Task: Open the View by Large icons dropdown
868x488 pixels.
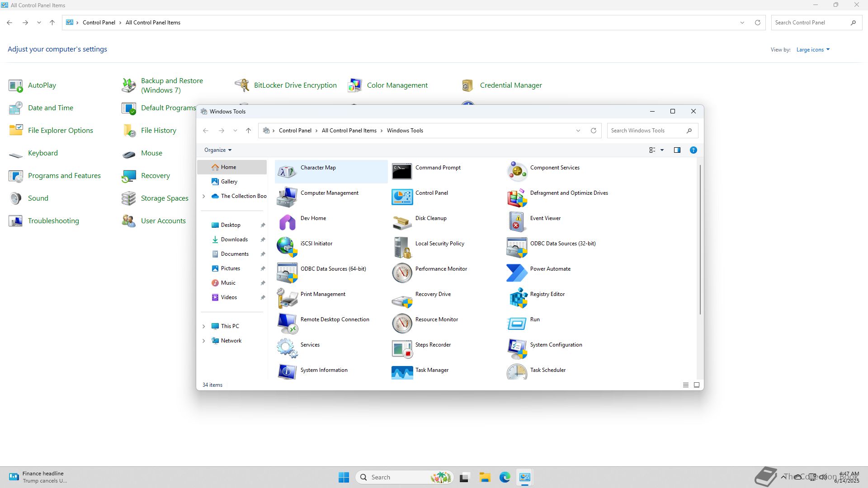Action: [813, 50]
